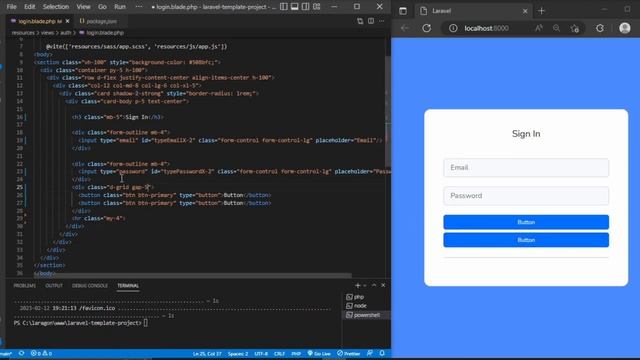Maximize the panel with the chevron-up icon

[374, 285]
